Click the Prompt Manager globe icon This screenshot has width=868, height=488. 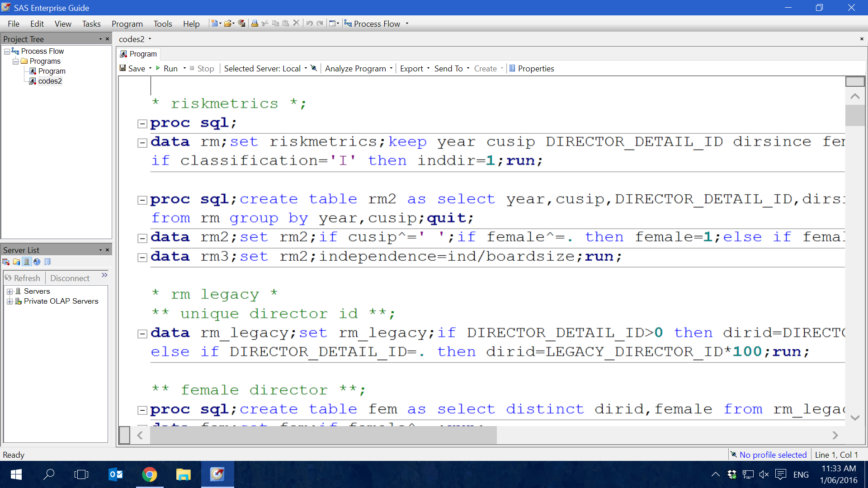(37, 262)
